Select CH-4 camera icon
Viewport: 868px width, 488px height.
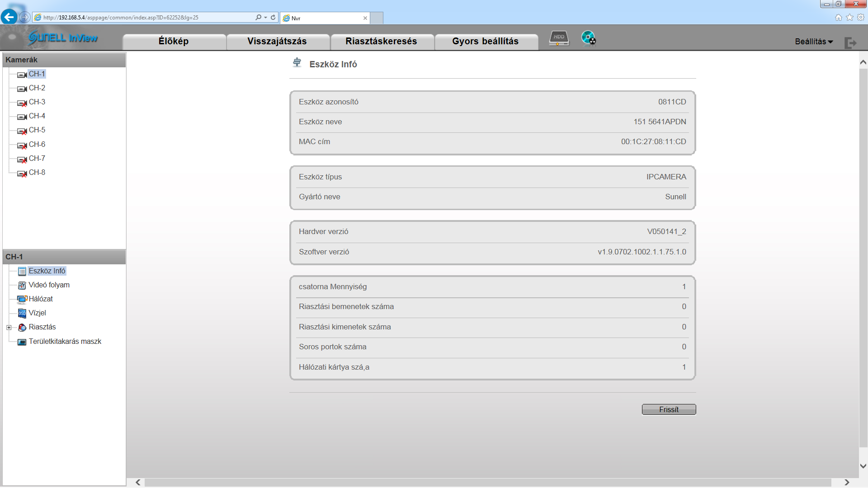click(x=22, y=117)
